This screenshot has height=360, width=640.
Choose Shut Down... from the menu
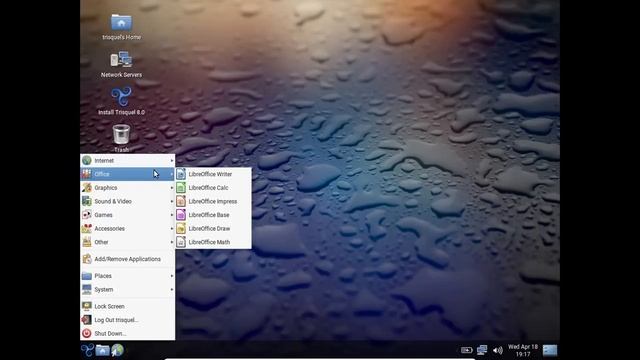(128, 333)
